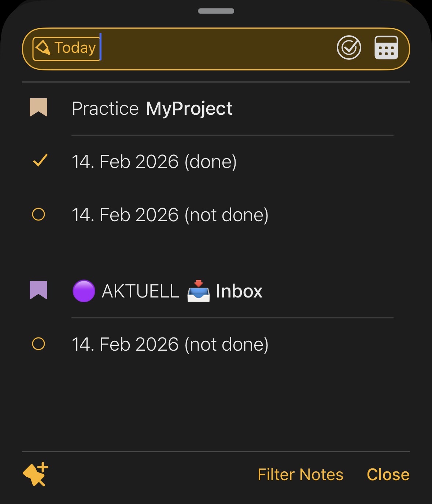Click the empty search field area after Today

coord(216,48)
